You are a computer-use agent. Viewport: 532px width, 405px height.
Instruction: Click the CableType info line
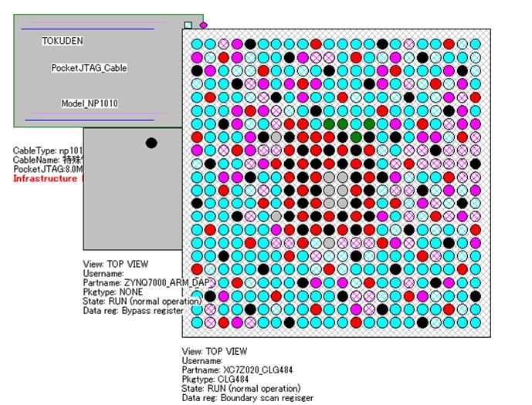click(48, 150)
